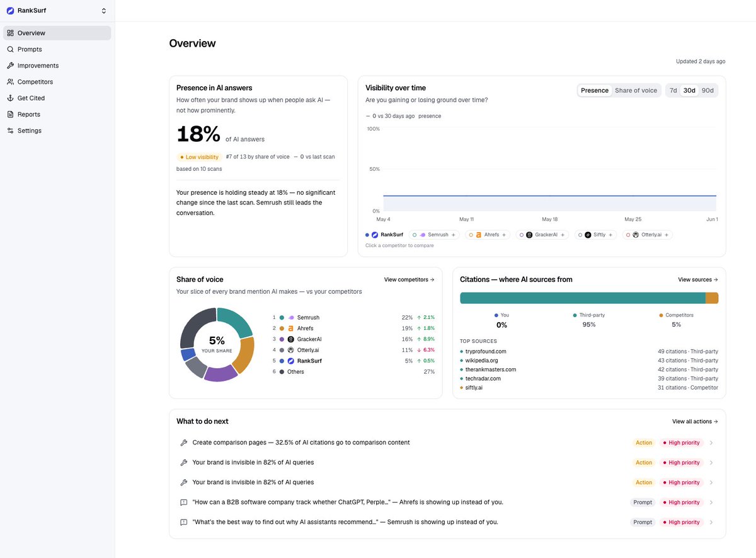Click the orange Ahrefs donut segment
The height and width of the screenshot is (558, 756).
point(244,356)
